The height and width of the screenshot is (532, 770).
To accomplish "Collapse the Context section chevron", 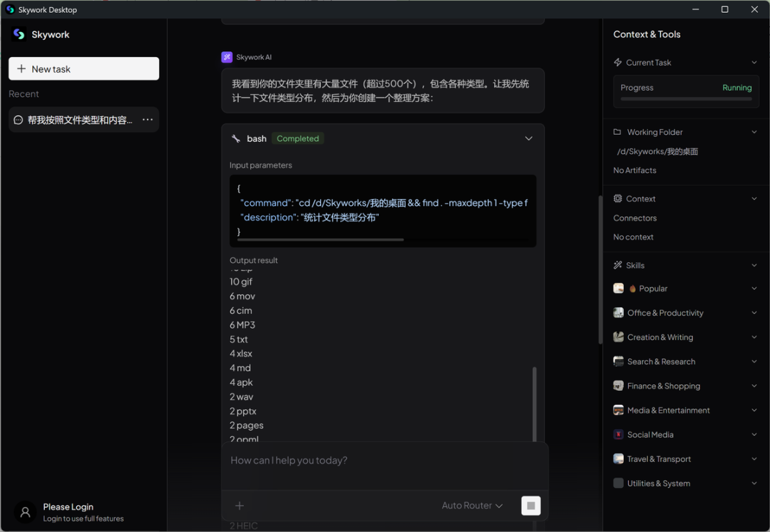I will pyautogui.click(x=754, y=198).
